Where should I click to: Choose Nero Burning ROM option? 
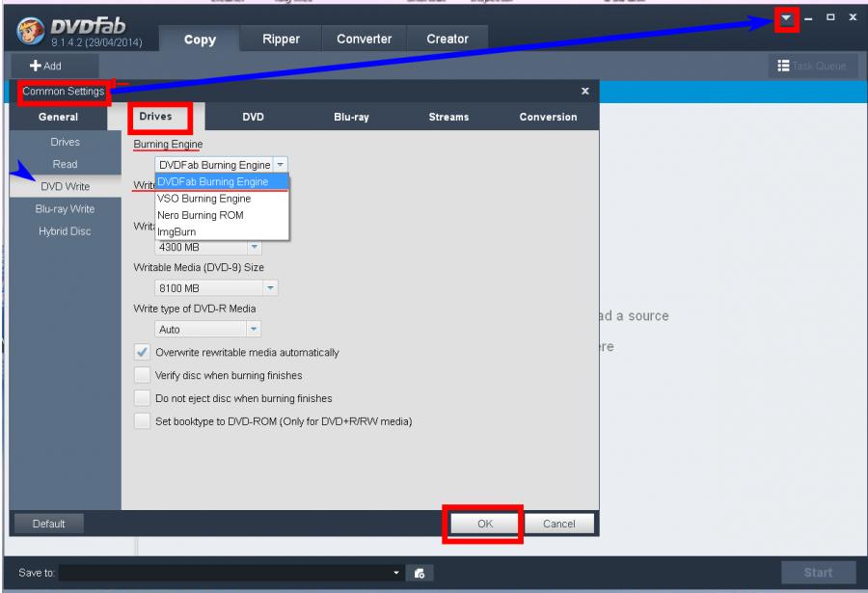[x=222, y=215]
